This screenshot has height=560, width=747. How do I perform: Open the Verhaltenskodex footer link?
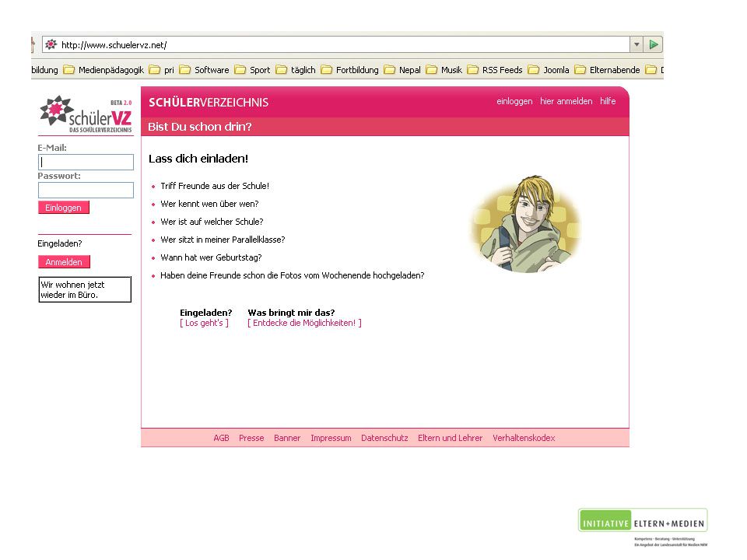click(x=524, y=438)
